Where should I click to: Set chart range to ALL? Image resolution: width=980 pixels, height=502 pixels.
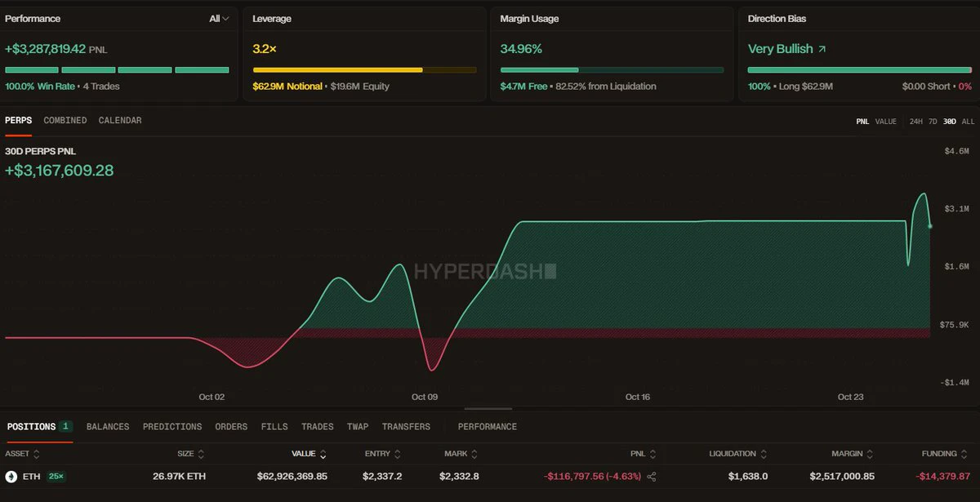tap(968, 122)
